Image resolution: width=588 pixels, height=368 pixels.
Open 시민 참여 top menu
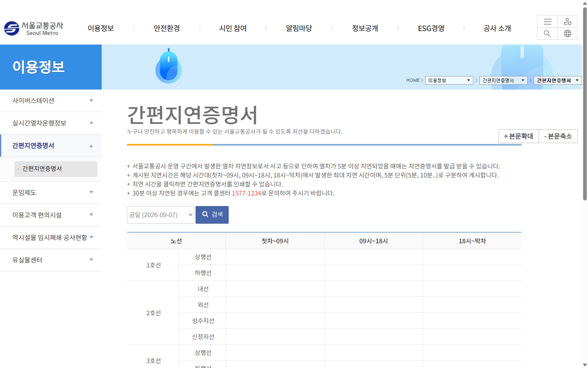233,28
